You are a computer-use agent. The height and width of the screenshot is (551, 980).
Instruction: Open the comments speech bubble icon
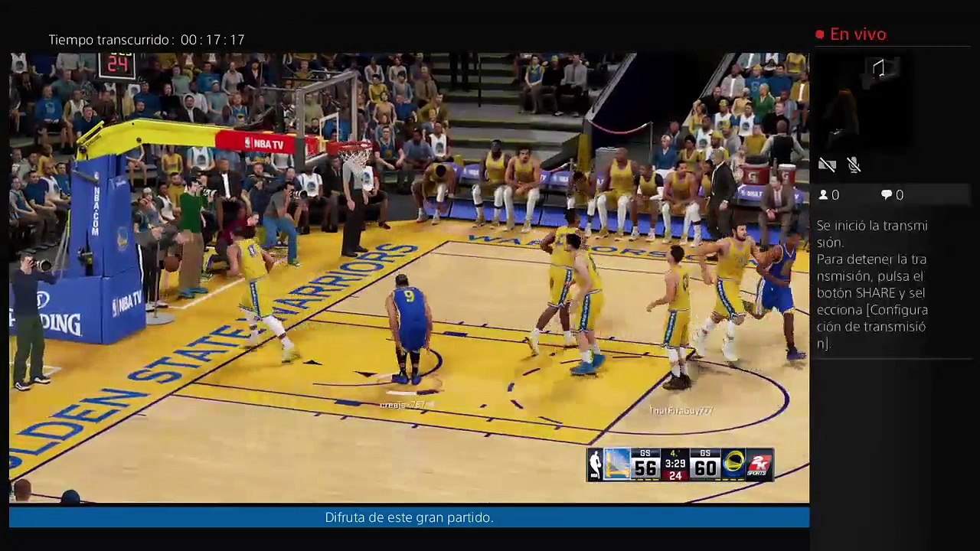pos(886,195)
